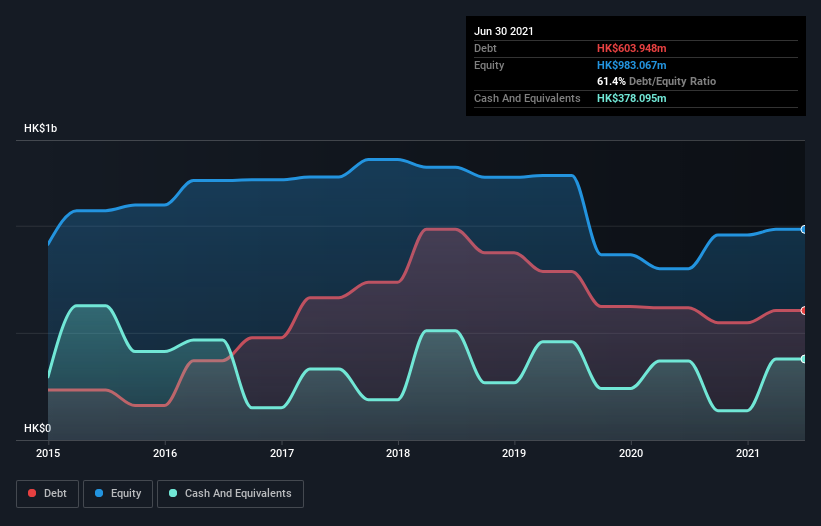Click the 2021 x-axis label
The height and width of the screenshot is (526, 821).
pos(748,453)
